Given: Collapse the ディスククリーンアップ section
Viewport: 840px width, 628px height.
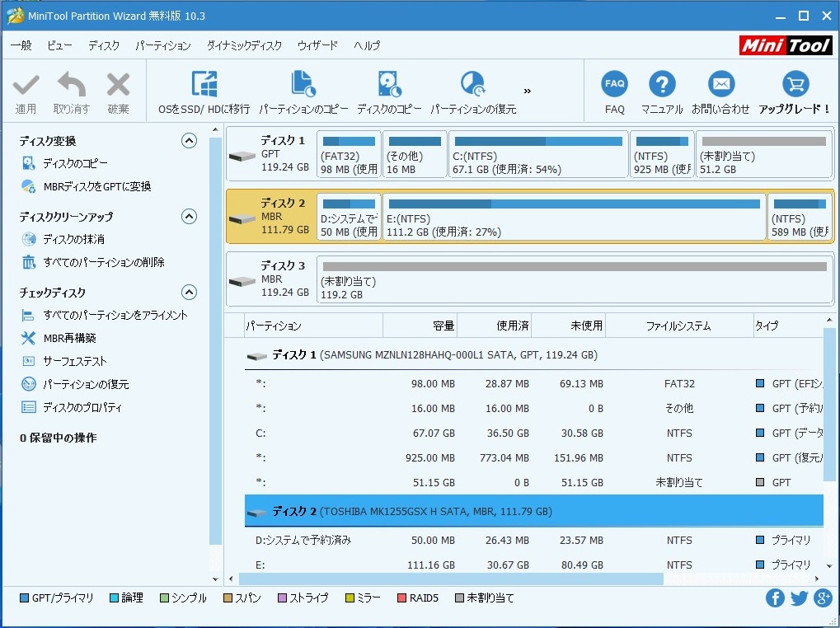Looking at the screenshot, I should coord(189,217).
